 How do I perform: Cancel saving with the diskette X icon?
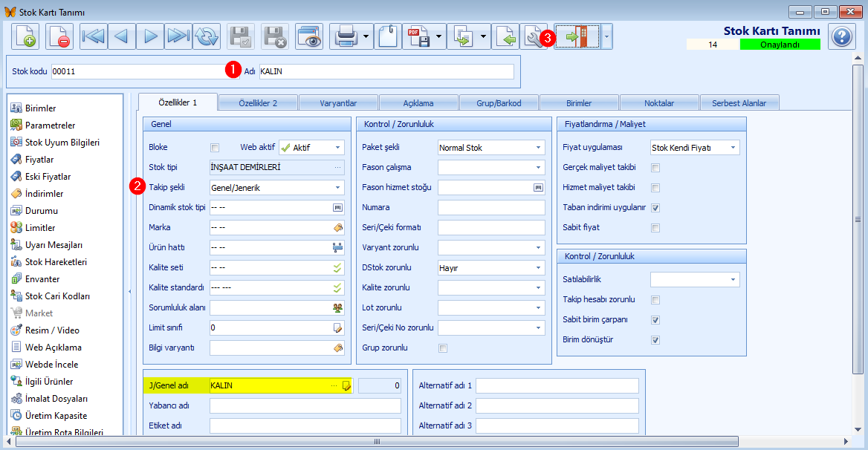pos(274,36)
